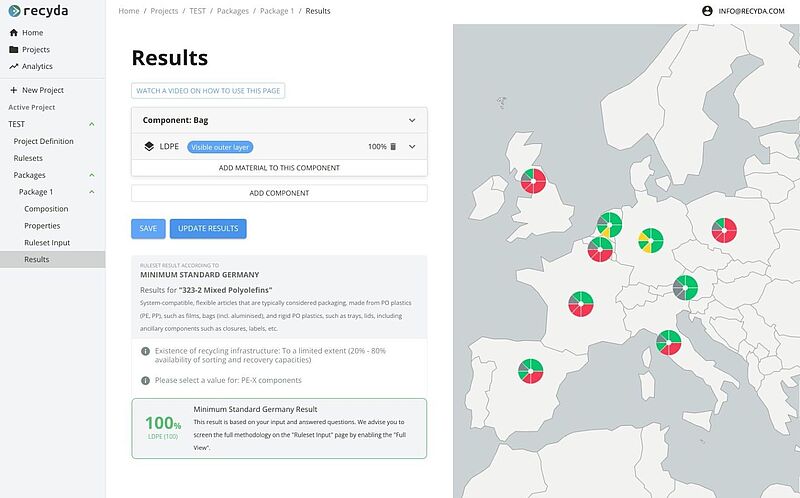Viewport: 800px width, 498px height.
Task: Open the Composition page in sidebar
Action: pos(46,209)
